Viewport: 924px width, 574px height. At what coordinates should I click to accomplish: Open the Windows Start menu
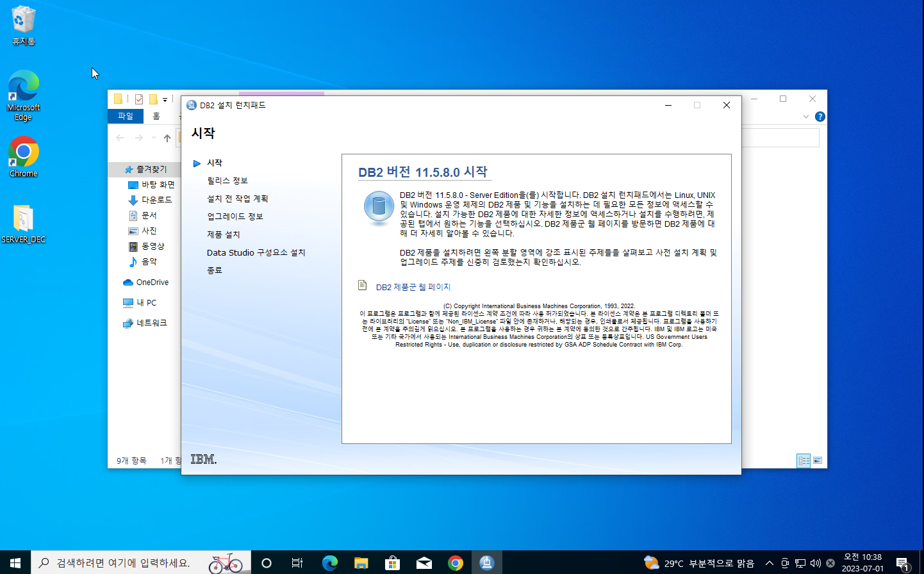[x=15, y=562]
